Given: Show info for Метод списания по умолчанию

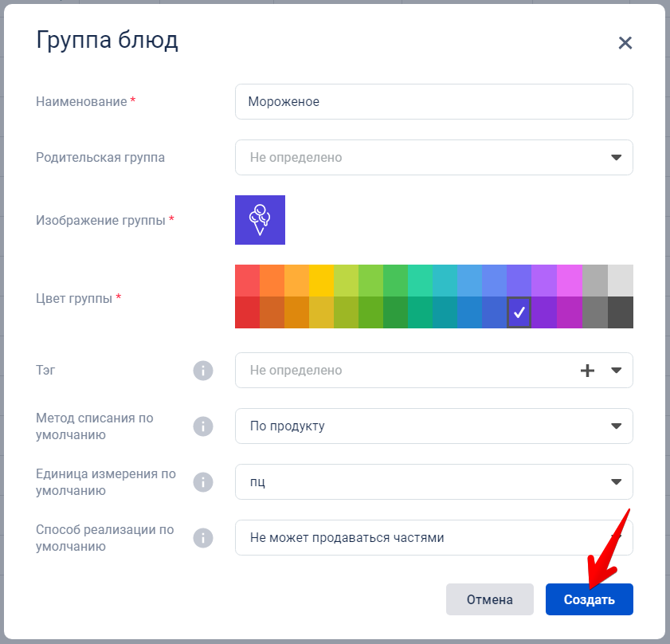Looking at the screenshot, I should [x=203, y=426].
